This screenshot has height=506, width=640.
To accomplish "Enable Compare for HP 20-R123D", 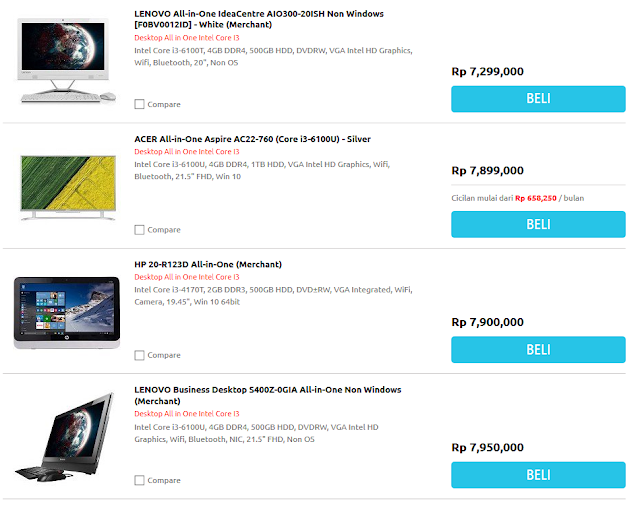I will coord(139,355).
